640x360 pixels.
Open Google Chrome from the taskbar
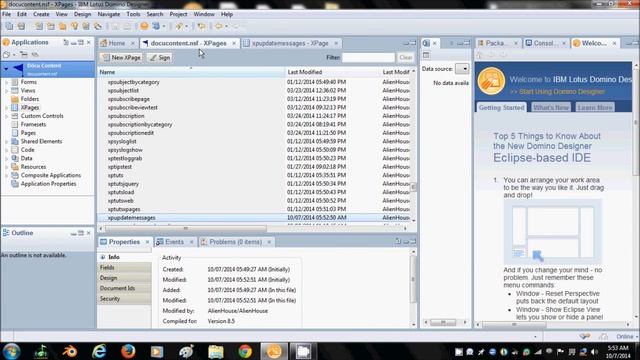coord(245,351)
